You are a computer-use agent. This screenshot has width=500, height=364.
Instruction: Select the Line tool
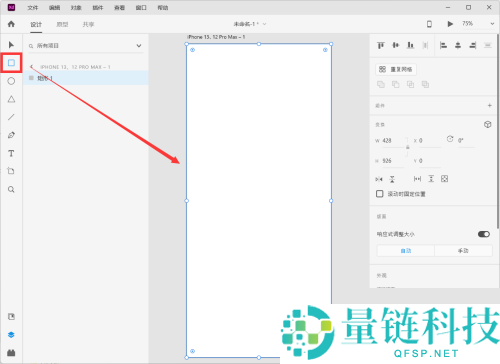click(11, 117)
